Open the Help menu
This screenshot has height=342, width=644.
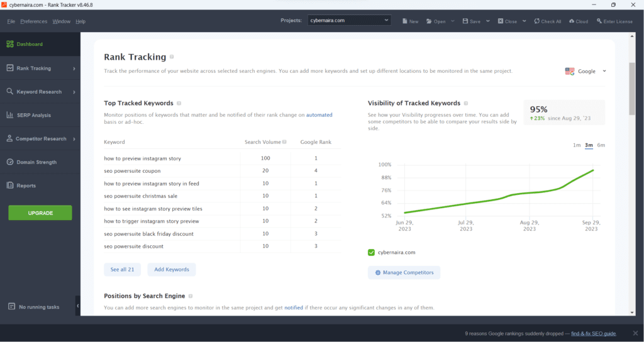click(80, 21)
